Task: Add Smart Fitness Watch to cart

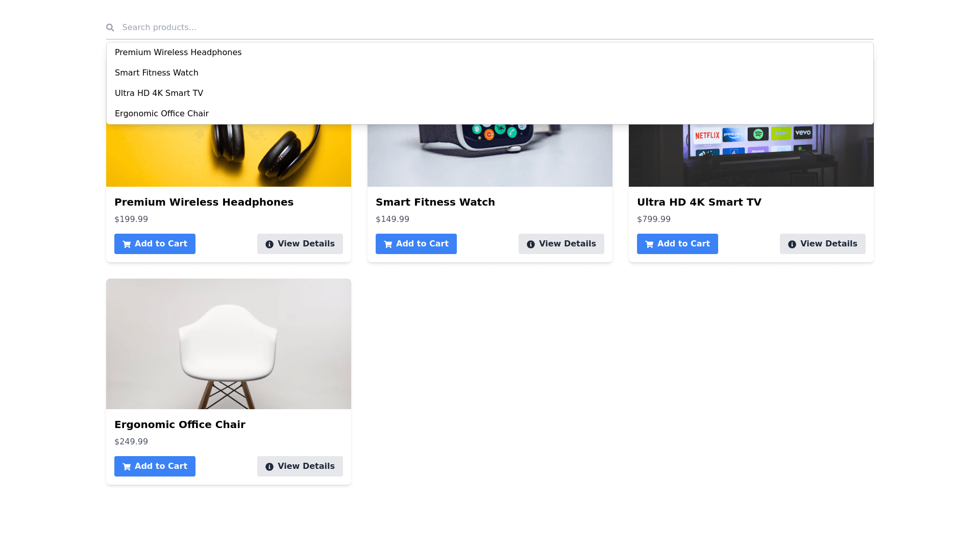Action: click(x=416, y=244)
